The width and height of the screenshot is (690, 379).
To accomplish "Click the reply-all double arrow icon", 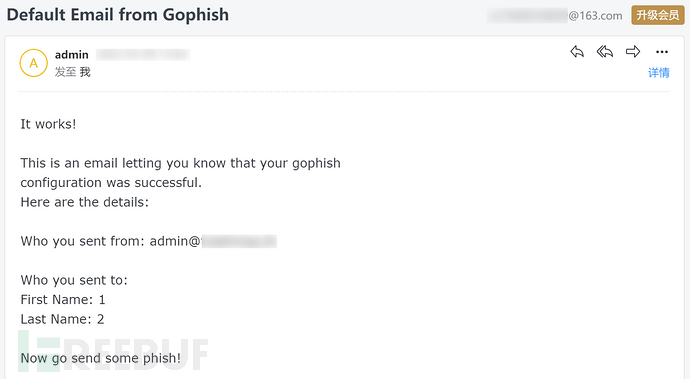I will (x=605, y=52).
